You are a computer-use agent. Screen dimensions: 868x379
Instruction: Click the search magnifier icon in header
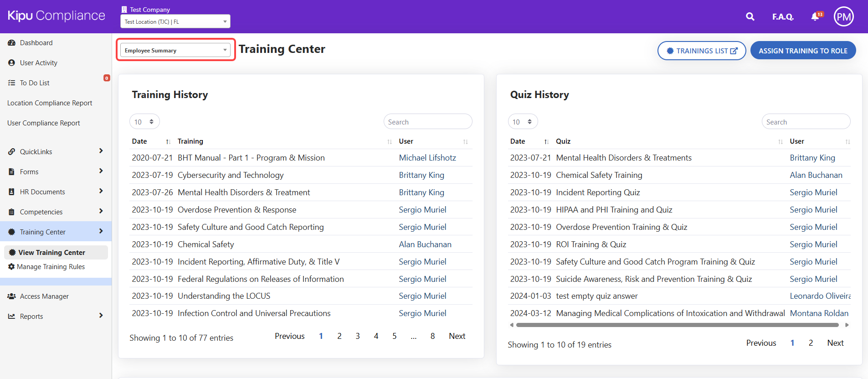click(x=750, y=17)
